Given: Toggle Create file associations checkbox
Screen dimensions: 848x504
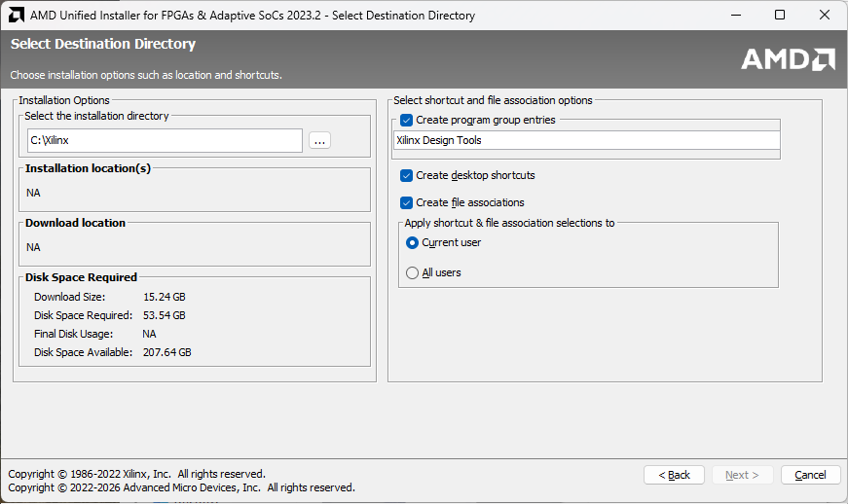Looking at the screenshot, I should 407,203.
